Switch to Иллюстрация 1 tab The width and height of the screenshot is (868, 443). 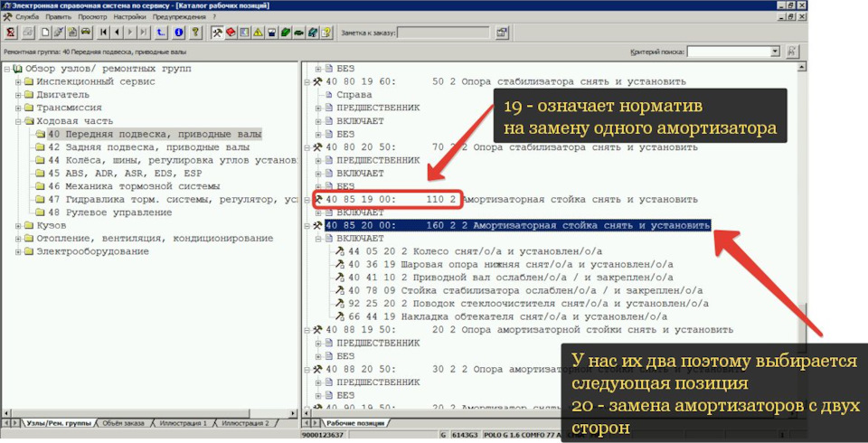click(184, 423)
